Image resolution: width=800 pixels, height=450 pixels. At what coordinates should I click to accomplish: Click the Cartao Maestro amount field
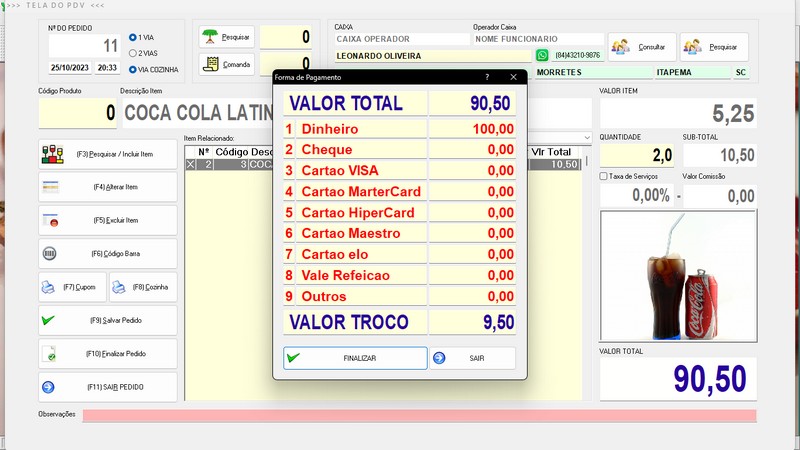(x=472, y=233)
